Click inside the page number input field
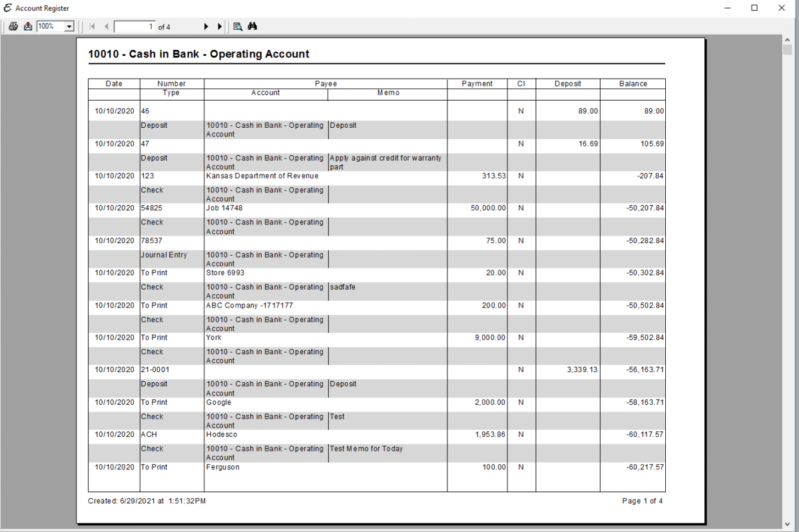Viewport: 799px width, 532px height. pyautogui.click(x=133, y=27)
